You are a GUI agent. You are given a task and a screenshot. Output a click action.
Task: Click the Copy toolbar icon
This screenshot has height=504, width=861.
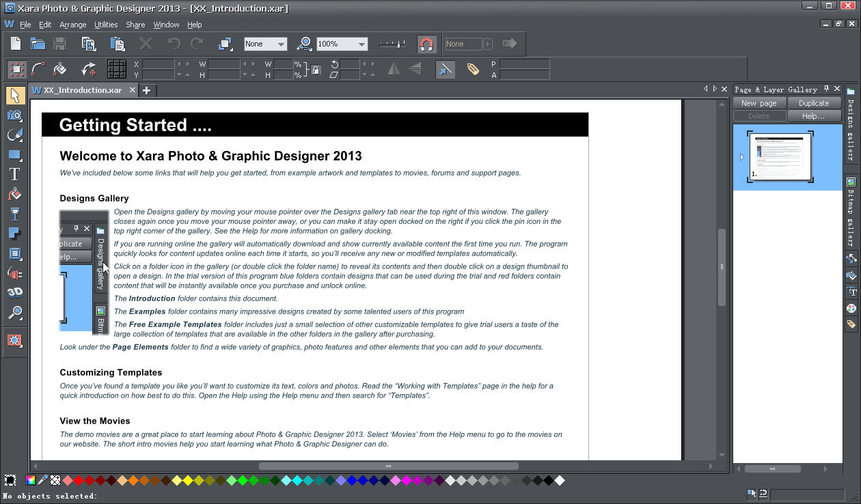[x=89, y=44]
